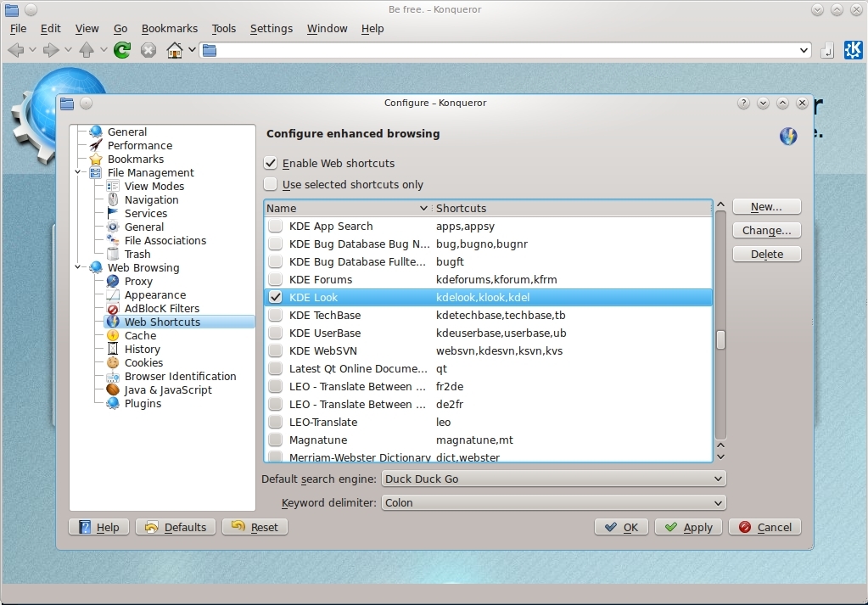868x605 pixels.
Task: Click the Change... button
Action: point(767,230)
